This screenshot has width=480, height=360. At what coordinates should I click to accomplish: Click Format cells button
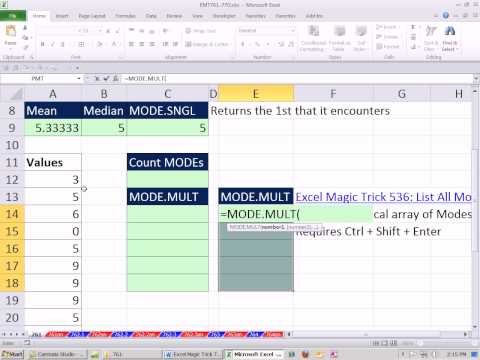(x=388, y=46)
